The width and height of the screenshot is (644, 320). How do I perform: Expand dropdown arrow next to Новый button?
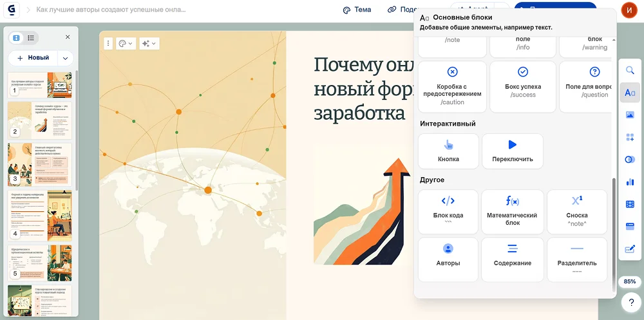(64, 58)
